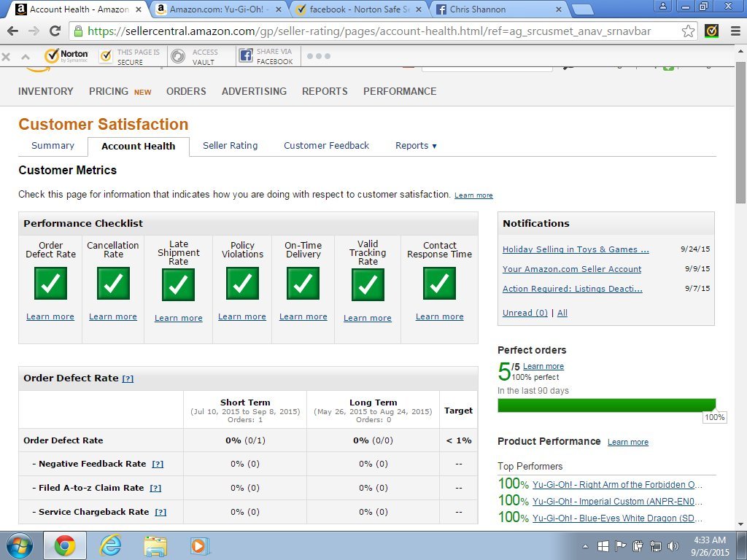Open the Chrome hamburger menu
747x560 pixels.
click(735, 31)
